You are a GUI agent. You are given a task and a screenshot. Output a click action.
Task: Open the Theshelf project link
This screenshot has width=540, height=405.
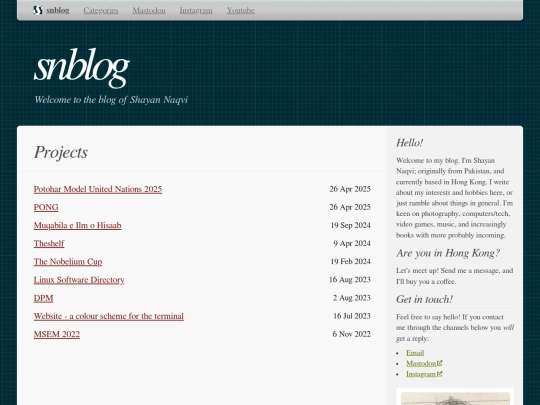(x=49, y=243)
